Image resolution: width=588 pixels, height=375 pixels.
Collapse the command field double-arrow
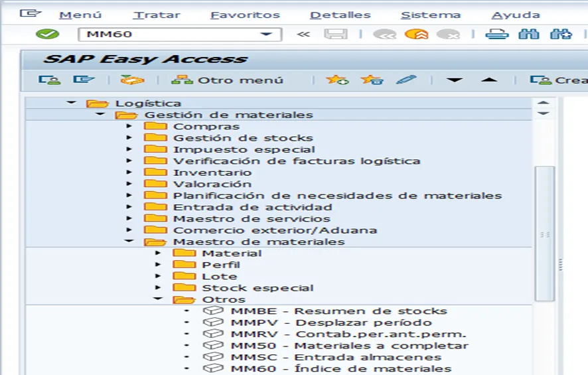coord(303,34)
